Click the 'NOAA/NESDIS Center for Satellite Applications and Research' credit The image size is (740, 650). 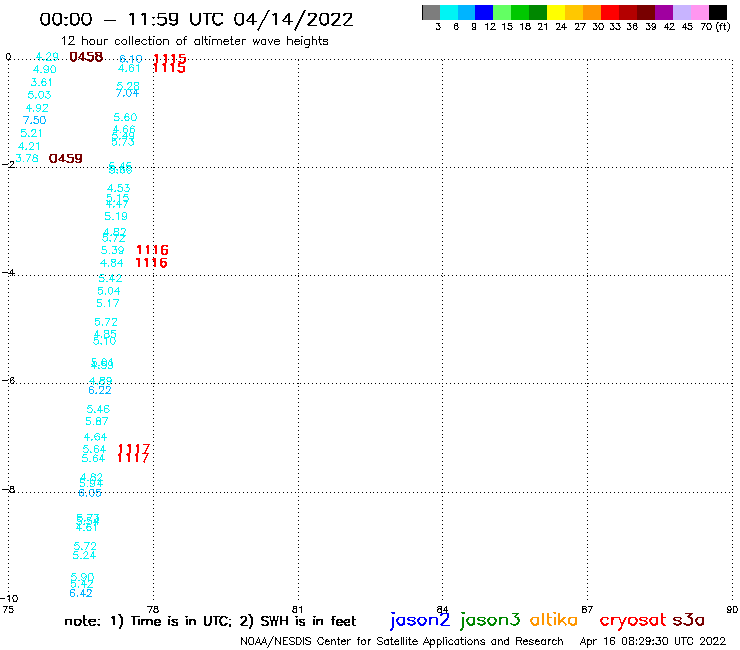(x=402, y=642)
